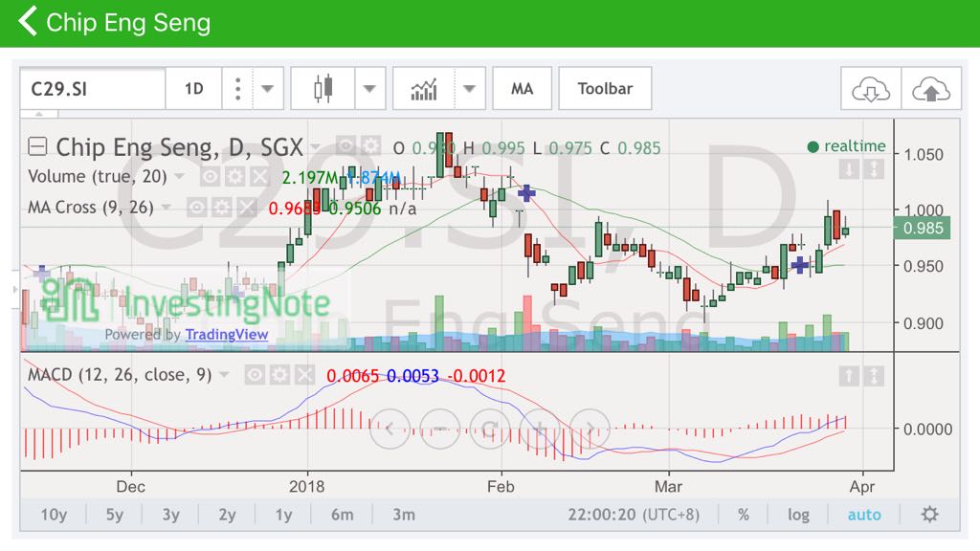Viewport: 980px width, 551px height.
Task: Click the C29.SI symbol input field
Action: click(x=92, y=88)
